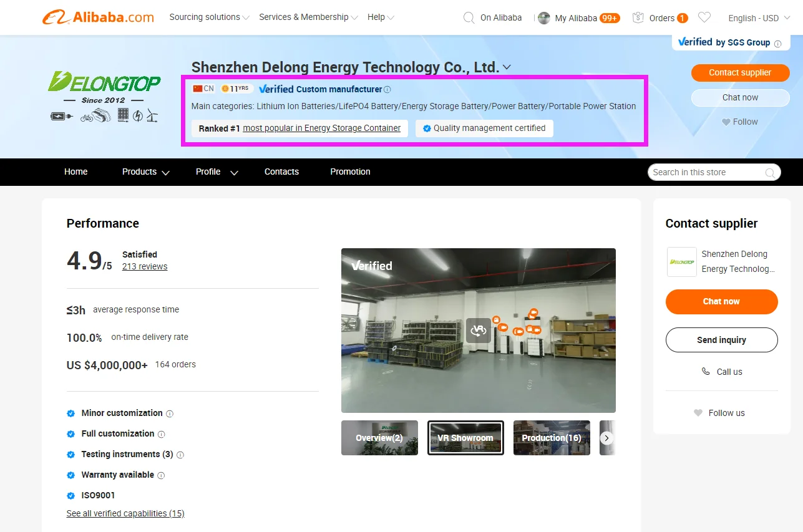The width and height of the screenshot is (803, 532).
Task: Expand company name dropdown arrow
Action: point(507,67)
